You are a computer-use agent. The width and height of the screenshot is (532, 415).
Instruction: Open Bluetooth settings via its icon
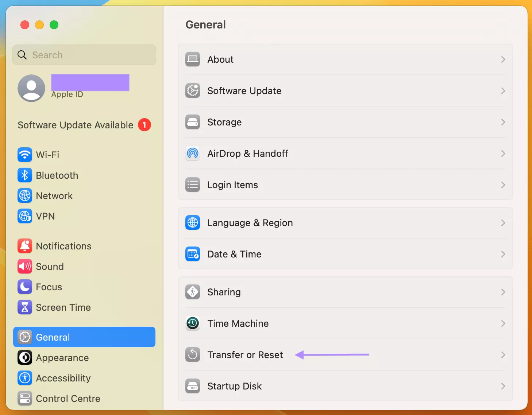24,175
